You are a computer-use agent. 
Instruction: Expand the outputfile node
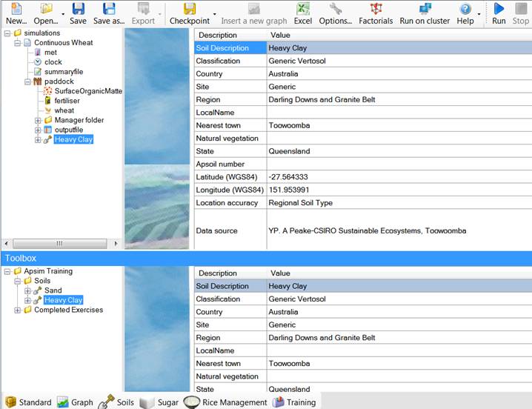point(38,130)
